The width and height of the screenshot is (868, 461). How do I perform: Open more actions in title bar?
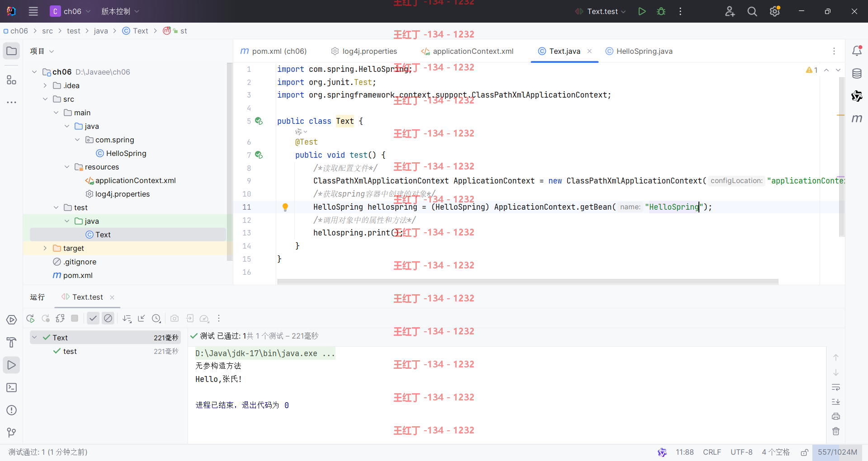point(680,11)
